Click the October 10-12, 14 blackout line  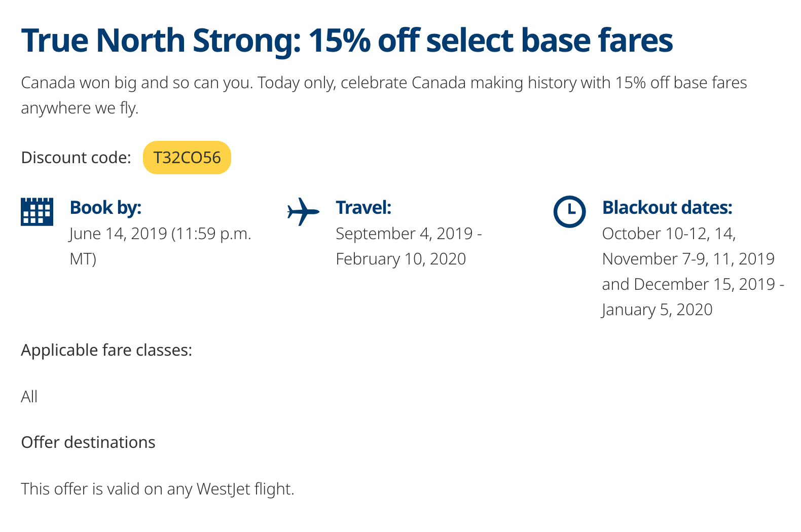coord(669,234)
